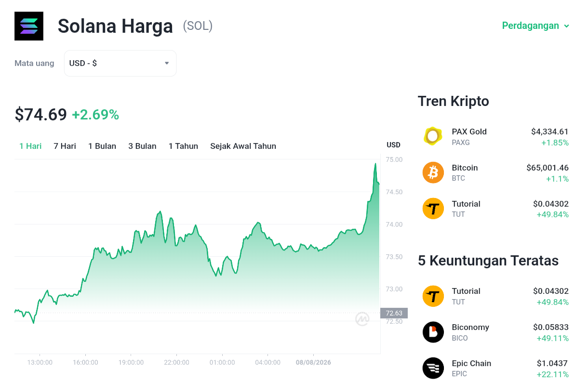The height and width of the screenshot is (383, 588).
Task: Click the 72.63 price marker on axis
Action: point(394,313)
